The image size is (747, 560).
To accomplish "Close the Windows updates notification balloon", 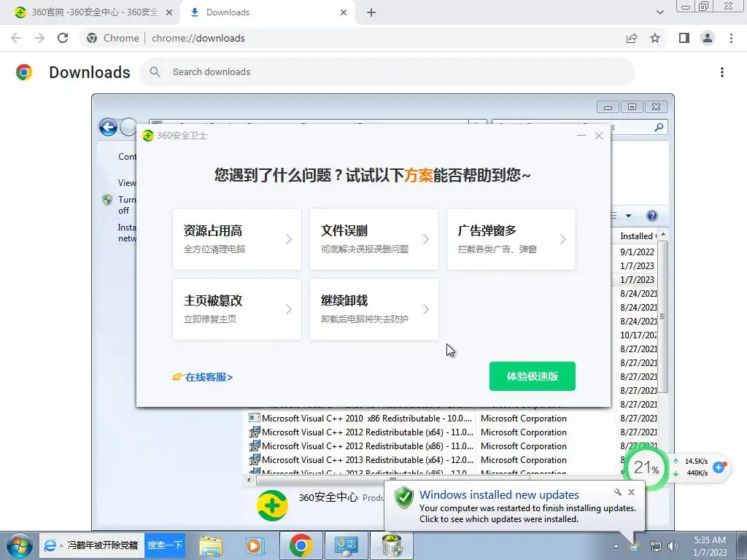I will point(631,492).
